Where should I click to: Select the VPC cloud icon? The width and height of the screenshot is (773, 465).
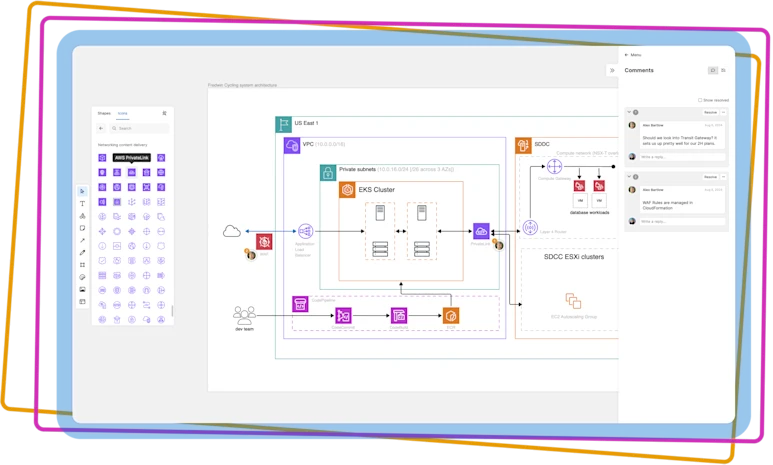(x=292, y=145)
